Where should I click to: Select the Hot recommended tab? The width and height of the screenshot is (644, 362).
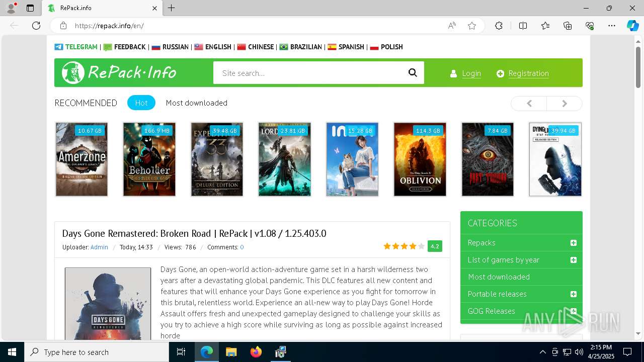coord(141,103)
